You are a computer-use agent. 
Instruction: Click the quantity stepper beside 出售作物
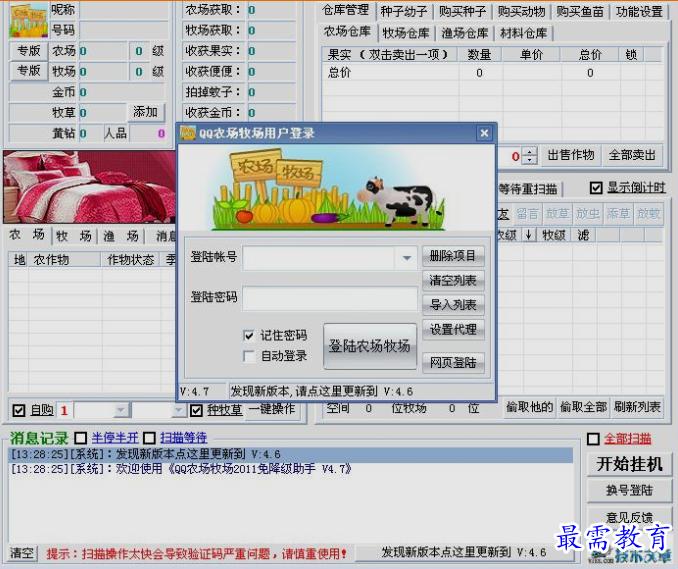pyautogui.click(x=530, y=155)
